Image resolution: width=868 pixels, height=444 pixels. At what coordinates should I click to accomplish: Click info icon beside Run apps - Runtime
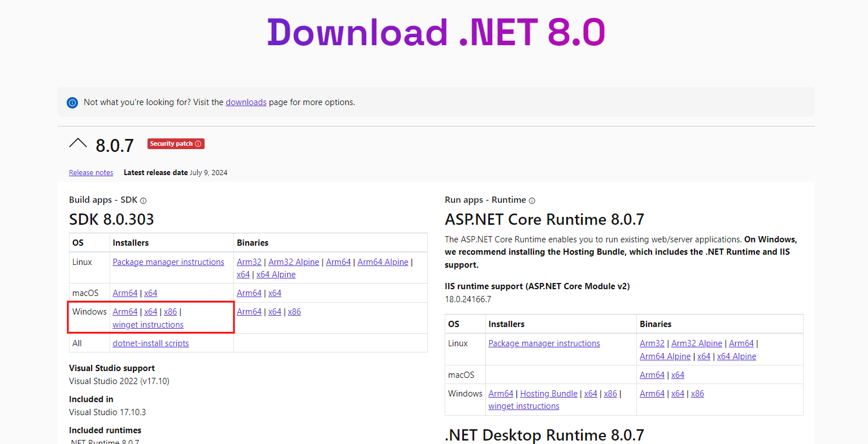coord(532,201)
